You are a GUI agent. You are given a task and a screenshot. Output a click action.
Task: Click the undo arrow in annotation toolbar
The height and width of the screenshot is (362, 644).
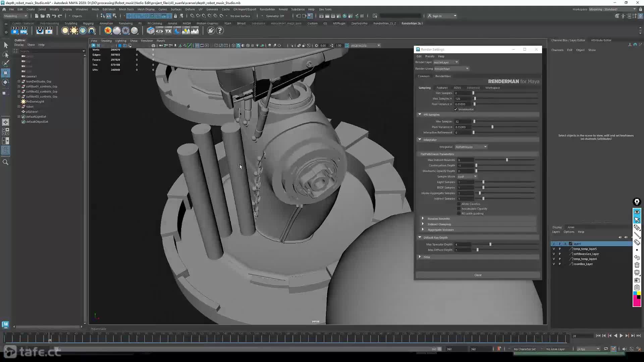pyautogui.click(x=637, y=258)
